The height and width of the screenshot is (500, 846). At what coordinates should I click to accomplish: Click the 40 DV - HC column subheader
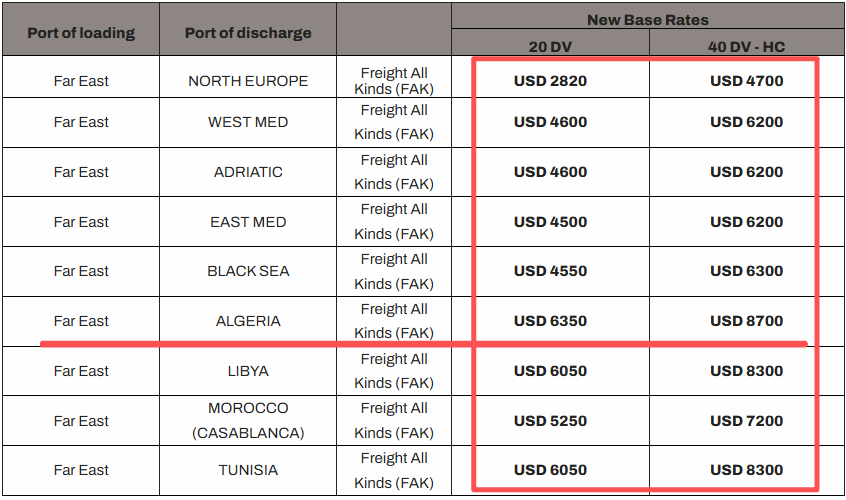click(747, 46)
